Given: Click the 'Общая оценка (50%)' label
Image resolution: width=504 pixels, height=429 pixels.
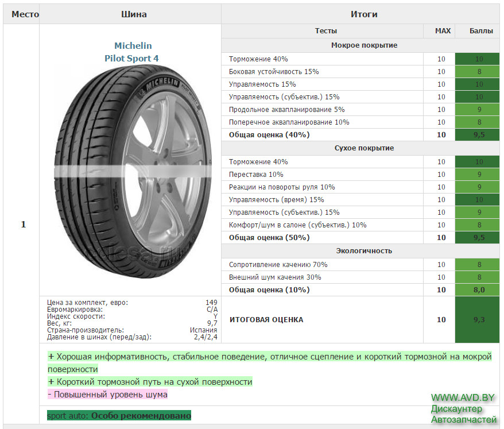Looking at the screenshot, I should (269, 238).
